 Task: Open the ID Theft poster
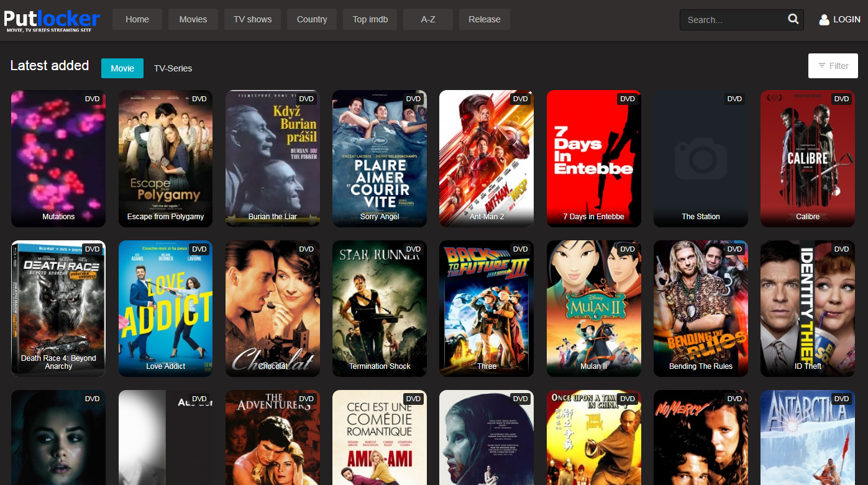[x=808, y=309]
